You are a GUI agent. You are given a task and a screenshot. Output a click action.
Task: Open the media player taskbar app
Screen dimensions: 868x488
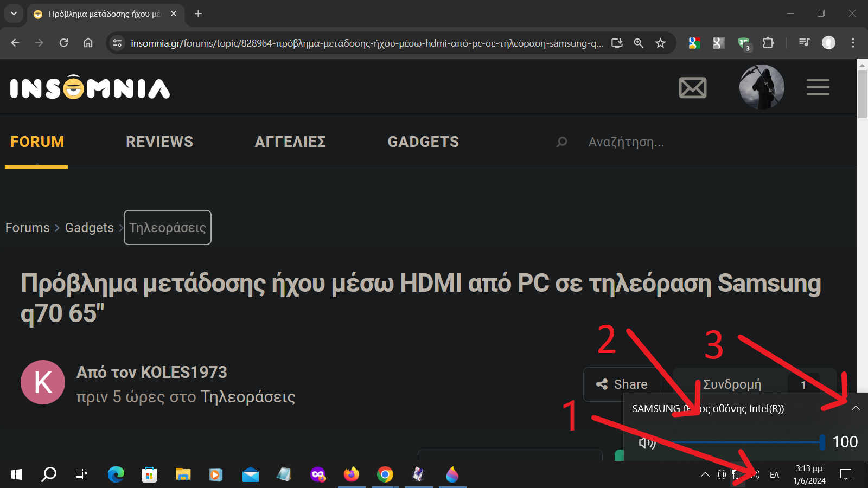coord(216,475)
